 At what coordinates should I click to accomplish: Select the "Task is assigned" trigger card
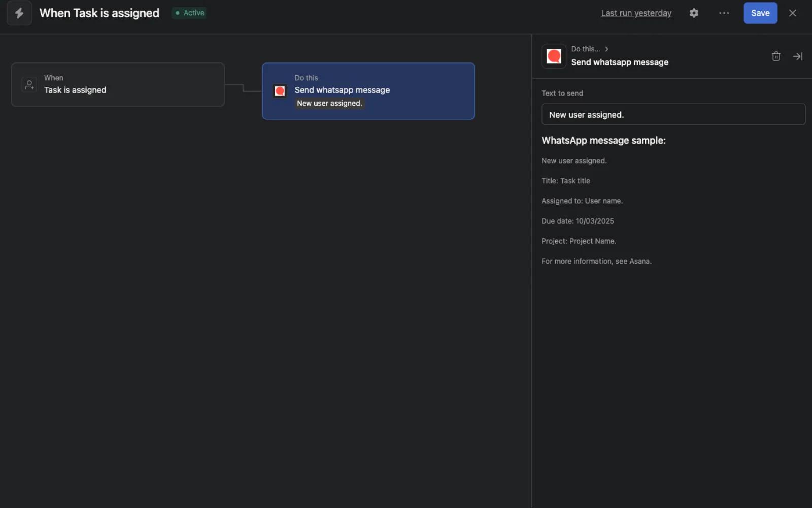point(118,84)
